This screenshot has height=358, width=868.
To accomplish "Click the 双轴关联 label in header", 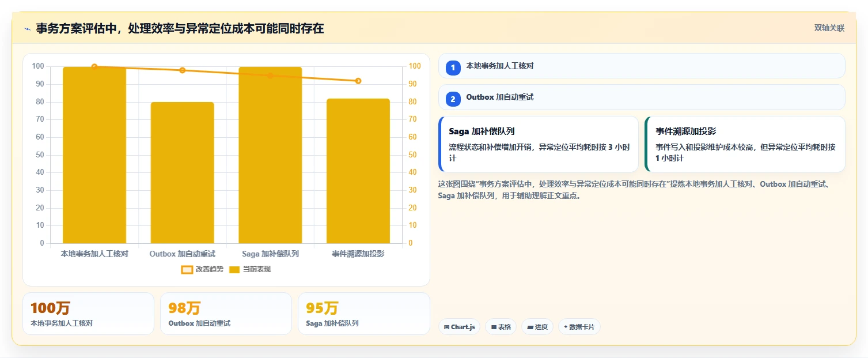I will click(x=829, y=28).
